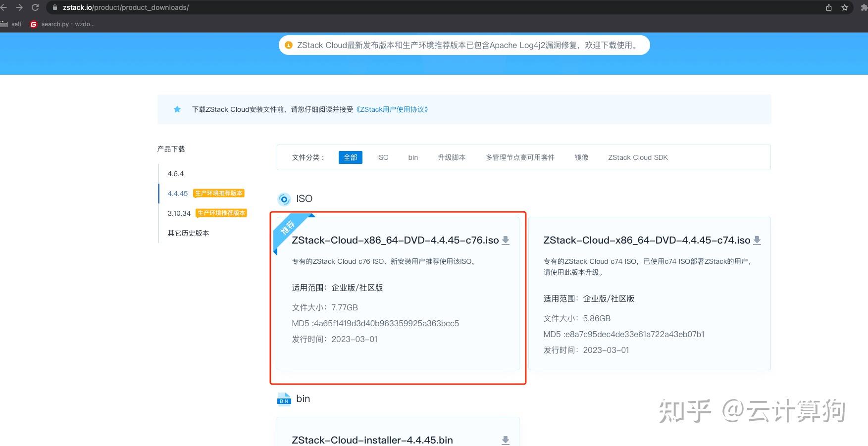Click the zstack.io address bar URL
Image resolution: width=868 pixels, height=446 pixels.
tap(126, 7)
